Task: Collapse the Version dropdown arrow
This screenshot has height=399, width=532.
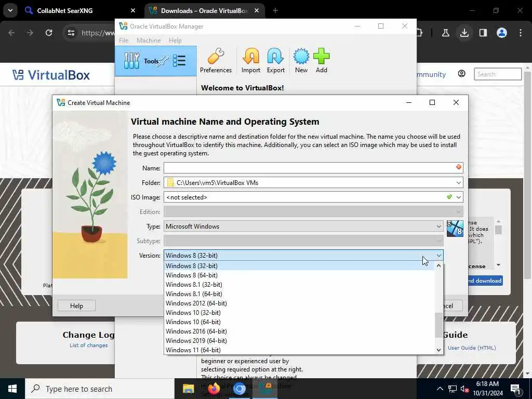Action: pos(438,256)
